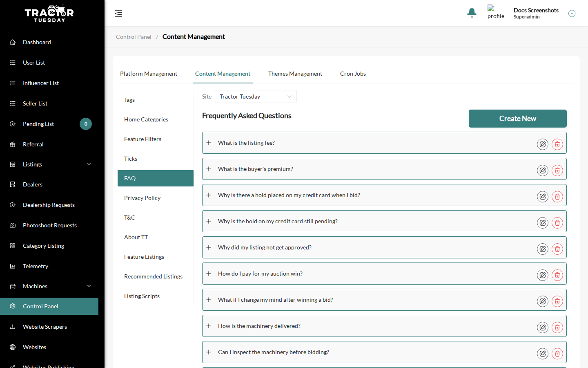Expand the Machines submenu in sidebar
Screen dimensions: 588x368
89,286
